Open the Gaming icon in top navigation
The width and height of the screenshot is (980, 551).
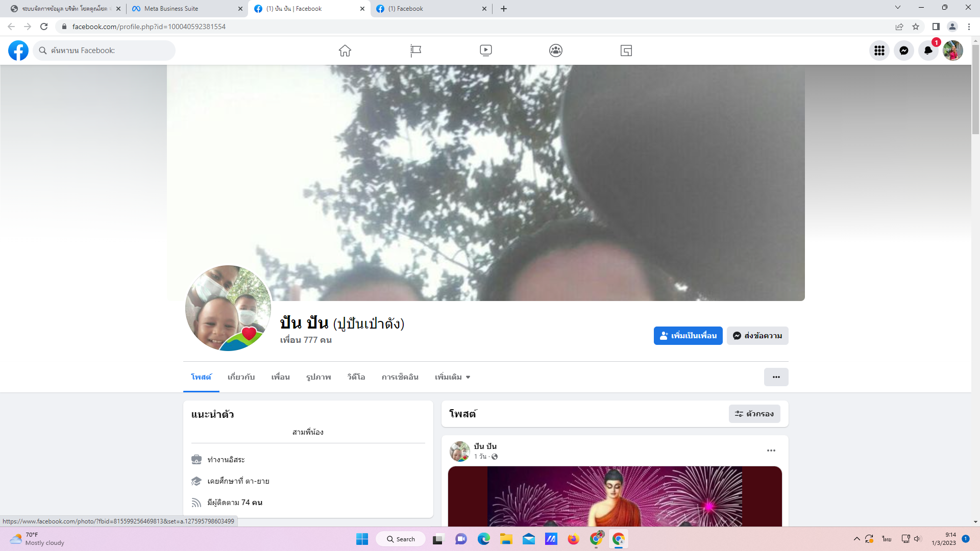click(626, 51)
